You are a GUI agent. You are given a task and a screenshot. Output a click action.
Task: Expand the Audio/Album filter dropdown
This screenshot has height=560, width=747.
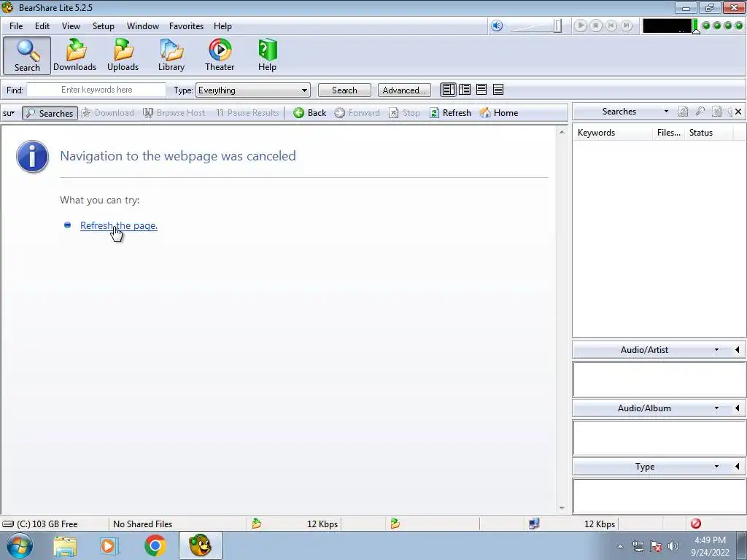tap(716, 408)
